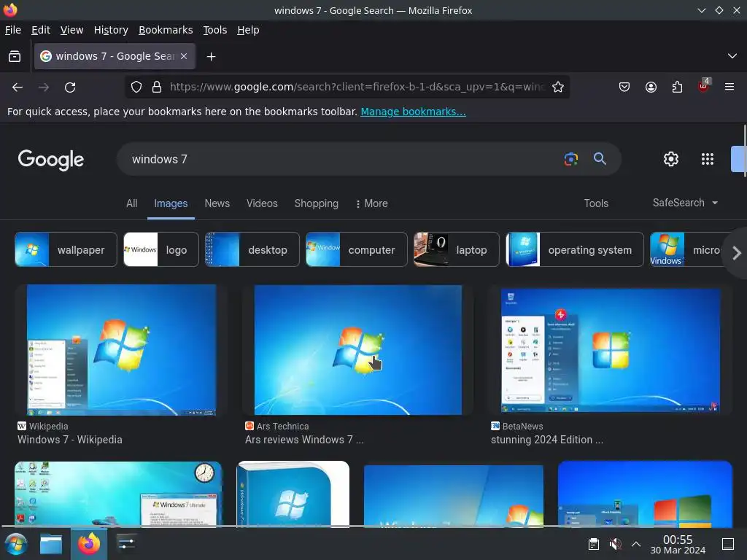Search by image with Google Lens

pos(570,159)
